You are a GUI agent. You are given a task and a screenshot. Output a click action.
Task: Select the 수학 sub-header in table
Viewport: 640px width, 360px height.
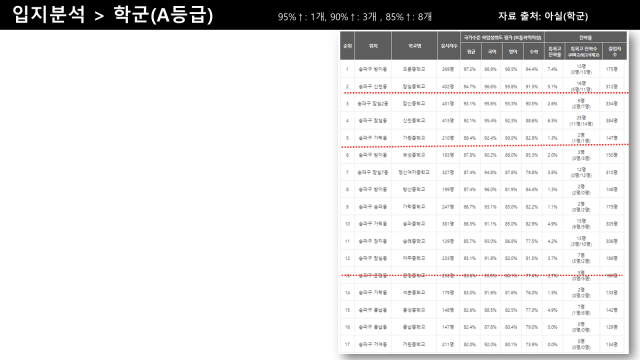[x=533, y=52]
